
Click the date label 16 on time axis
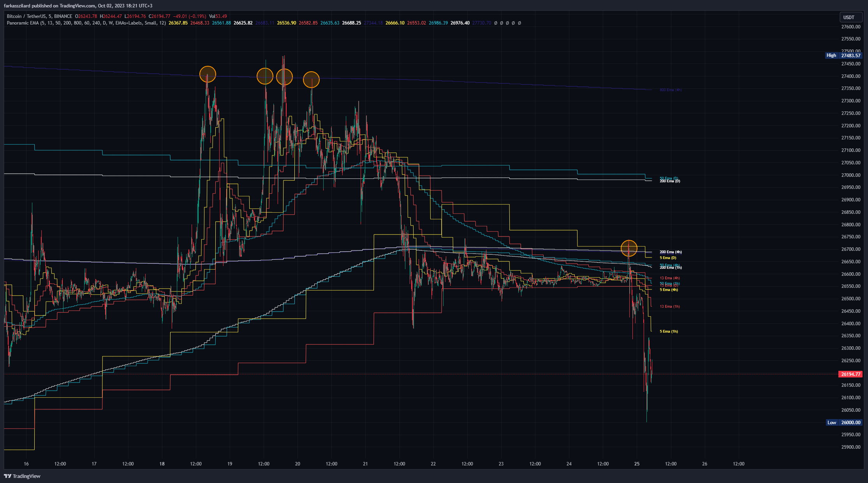(26, 464)
